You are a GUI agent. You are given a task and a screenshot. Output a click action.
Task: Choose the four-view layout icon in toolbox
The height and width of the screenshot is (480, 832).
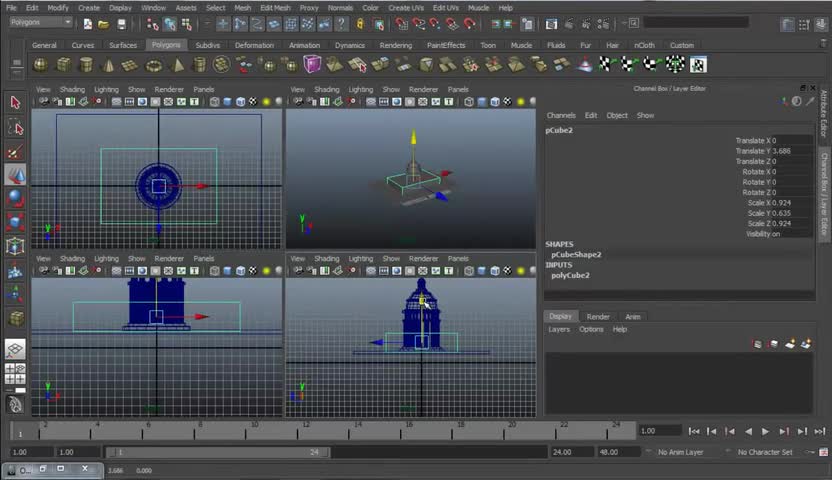(15, 374)
